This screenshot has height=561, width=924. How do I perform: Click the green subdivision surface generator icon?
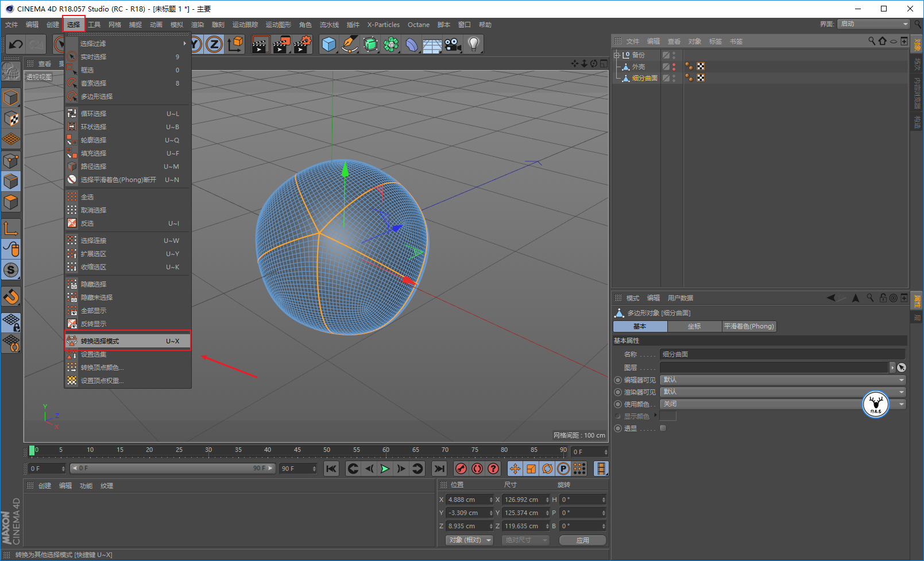(371, 44)
